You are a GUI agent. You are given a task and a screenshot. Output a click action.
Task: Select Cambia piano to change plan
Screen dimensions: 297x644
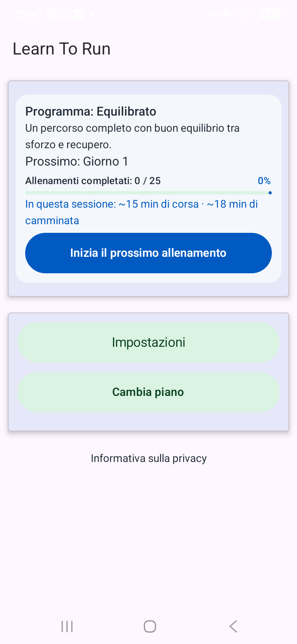tap(148, 392)
